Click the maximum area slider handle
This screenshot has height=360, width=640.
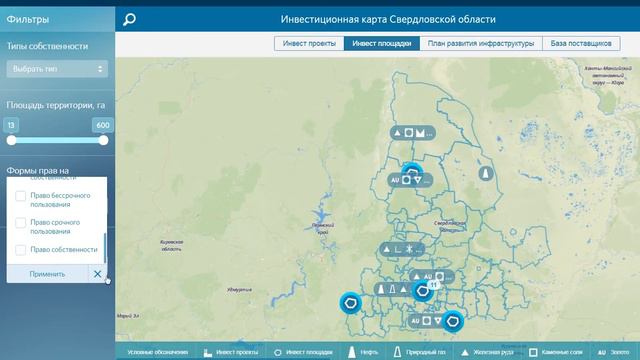[x=103, y=140]
